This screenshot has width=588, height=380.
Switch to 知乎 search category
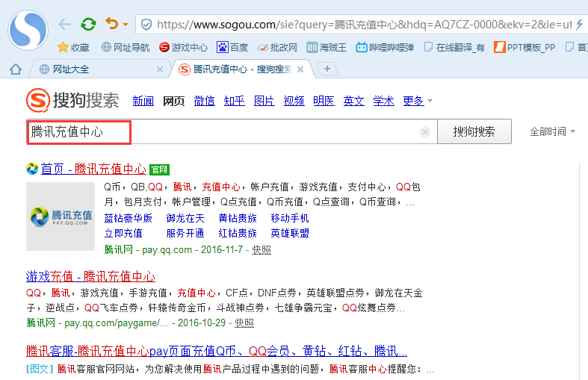point(235,101)
